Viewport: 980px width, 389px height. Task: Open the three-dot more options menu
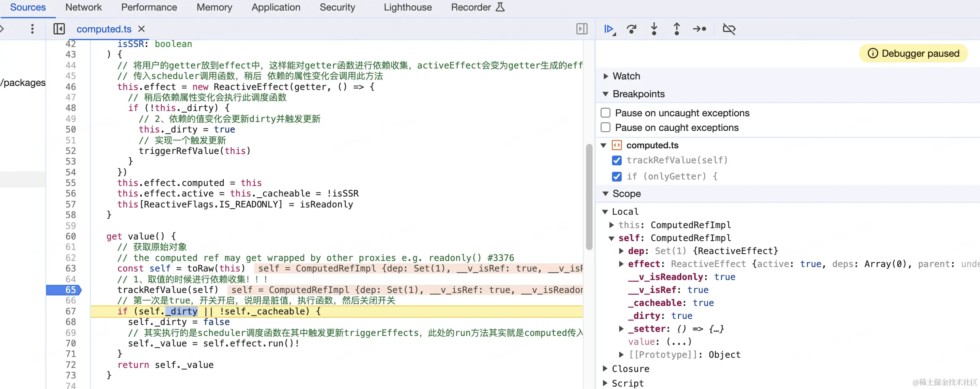tap(32, 29)
